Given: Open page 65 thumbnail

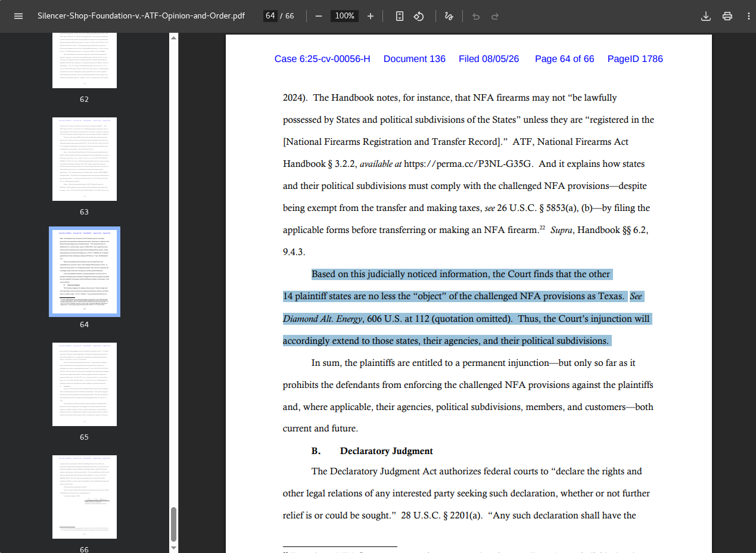Looking at the screenshot, I should click(x=85, y=384).
